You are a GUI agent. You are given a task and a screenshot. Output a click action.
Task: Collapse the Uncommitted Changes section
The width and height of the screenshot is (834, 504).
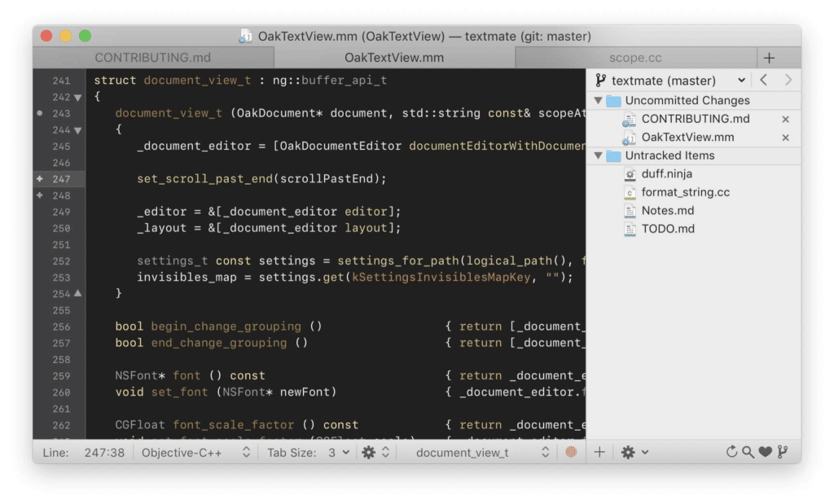(599, 100)
